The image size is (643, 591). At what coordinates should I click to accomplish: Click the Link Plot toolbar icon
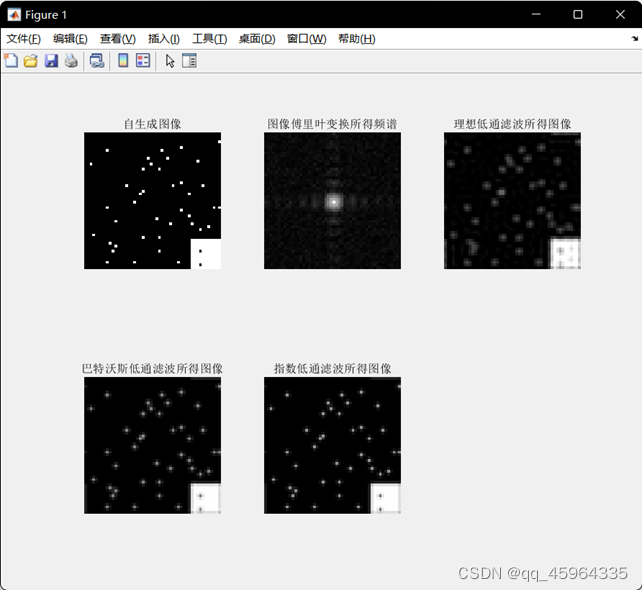pos(97,61)
